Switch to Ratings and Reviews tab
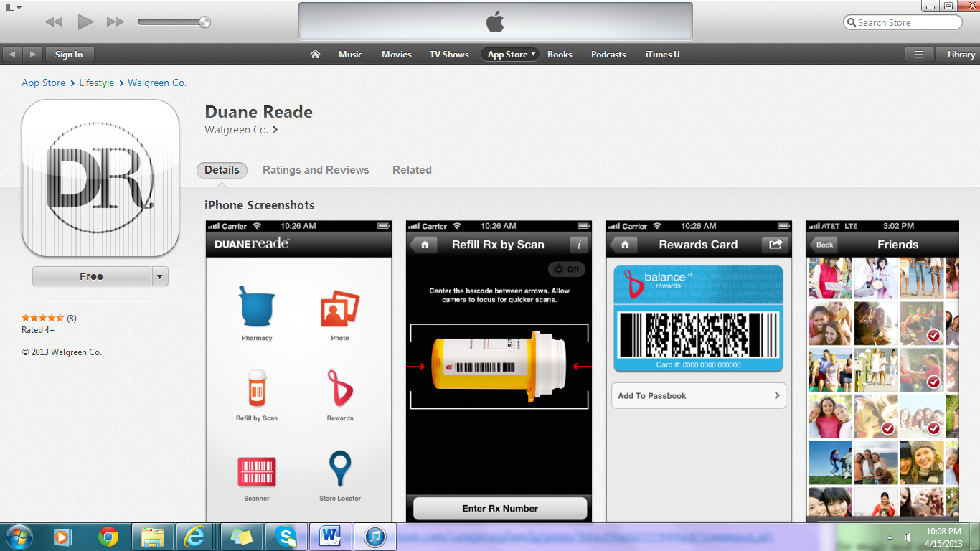The image size is (980, 551). (x=316, y=170)
